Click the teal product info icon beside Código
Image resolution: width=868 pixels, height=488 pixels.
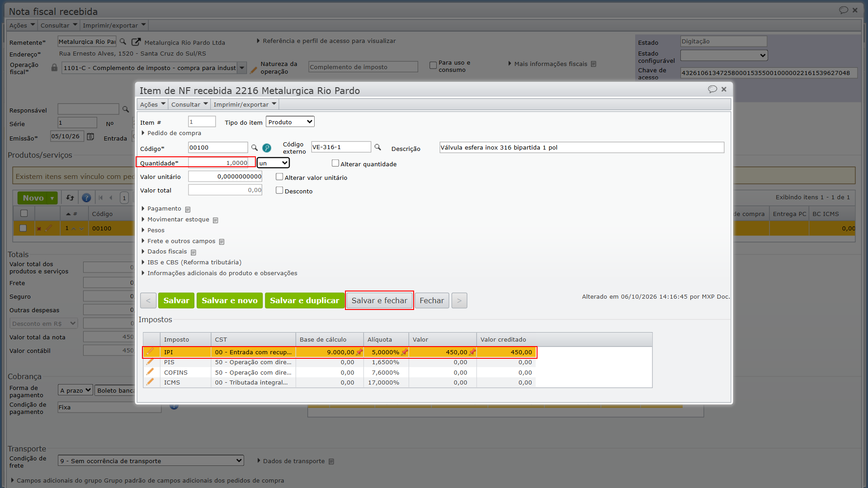tap(267, 148)
